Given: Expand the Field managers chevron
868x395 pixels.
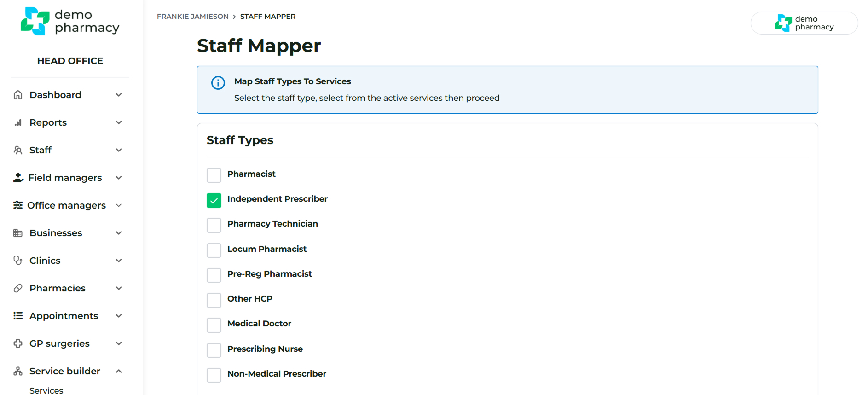Looking at the screenshot, I should (119, 178).
